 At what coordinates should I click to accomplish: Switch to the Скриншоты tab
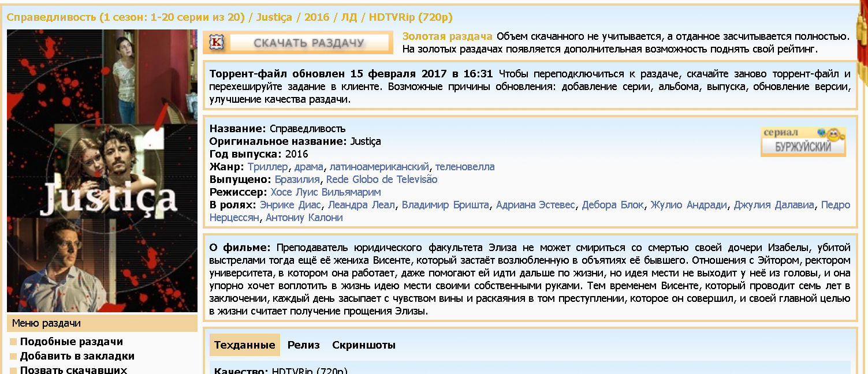(x=364, y=345)
